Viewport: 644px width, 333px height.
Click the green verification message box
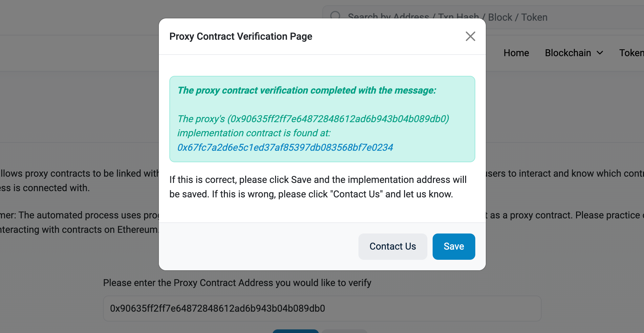322,119
